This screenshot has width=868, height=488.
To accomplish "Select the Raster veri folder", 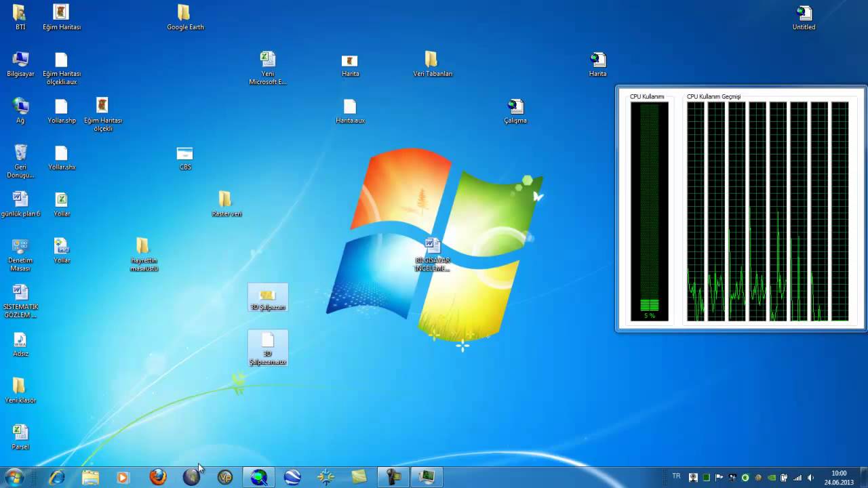I will click(x=226, y=204).
